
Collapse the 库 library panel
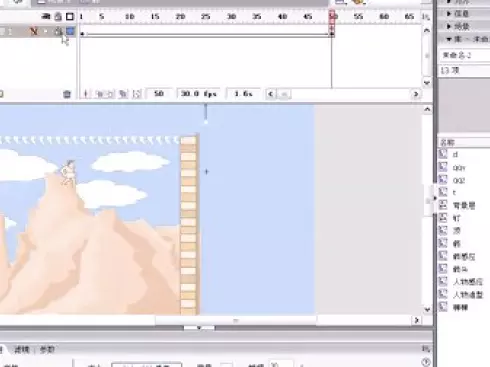[x=449, y=39]
